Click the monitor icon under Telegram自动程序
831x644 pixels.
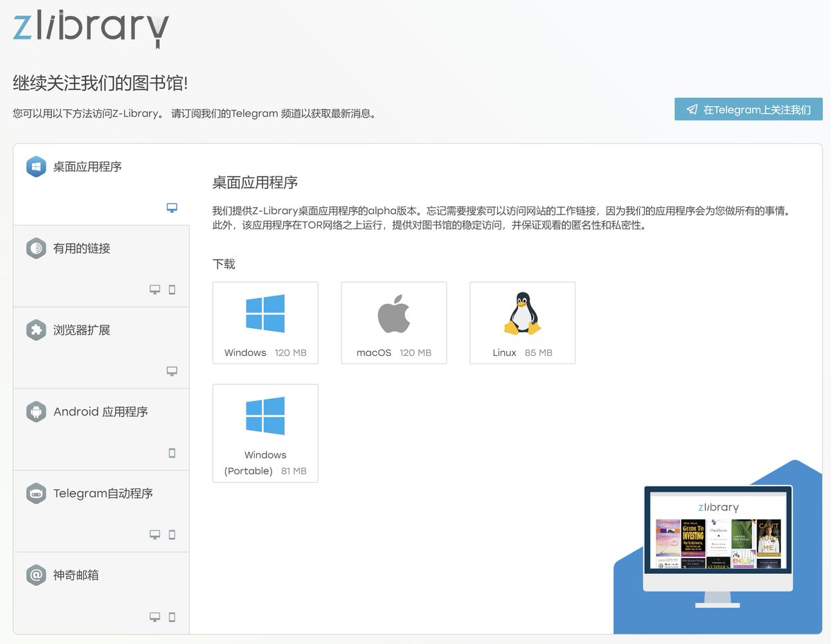(155, 535)
